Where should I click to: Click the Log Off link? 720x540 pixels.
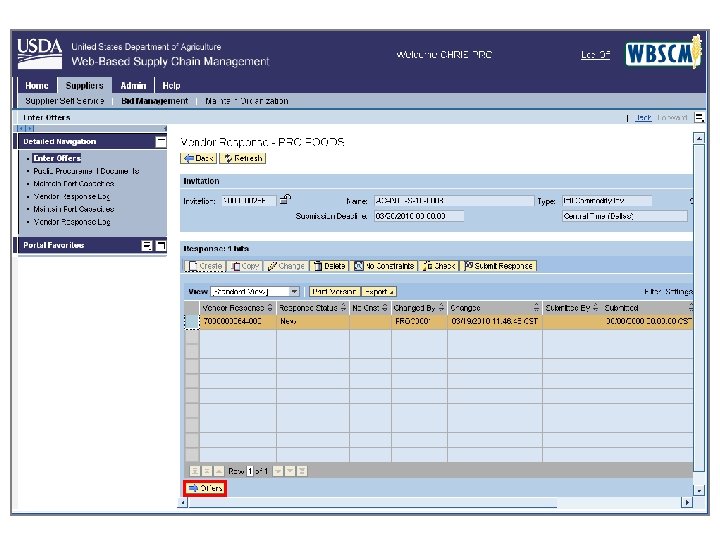[595, 55]
